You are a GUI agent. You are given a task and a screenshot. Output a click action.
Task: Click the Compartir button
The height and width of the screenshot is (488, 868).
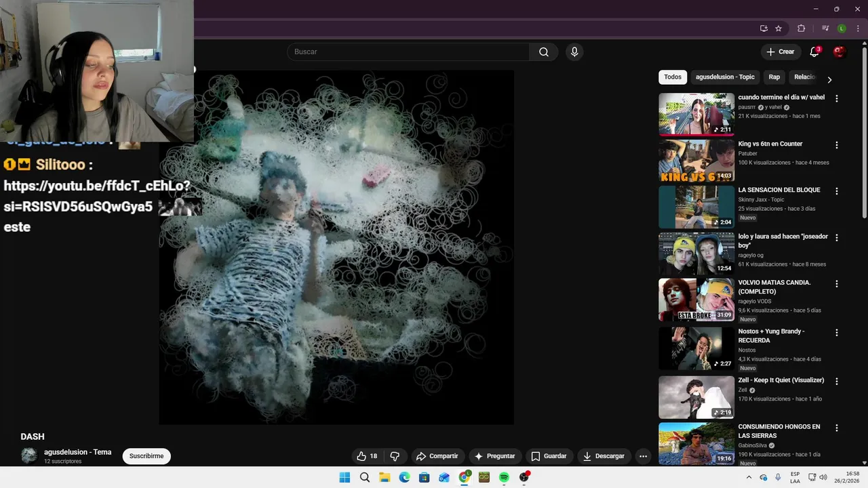(437, 456)
